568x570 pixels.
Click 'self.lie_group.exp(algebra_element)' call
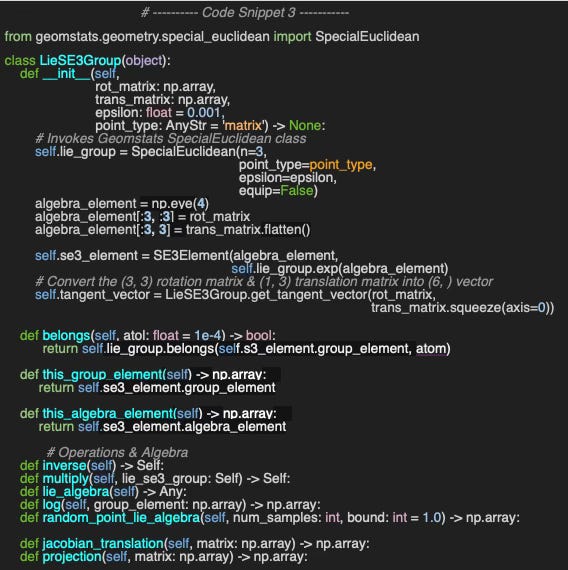click(340, 269)
